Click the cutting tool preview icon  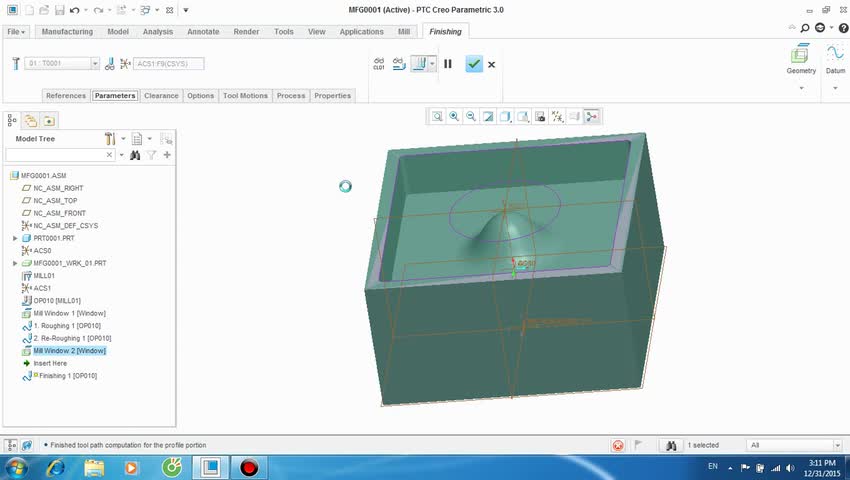110,63
